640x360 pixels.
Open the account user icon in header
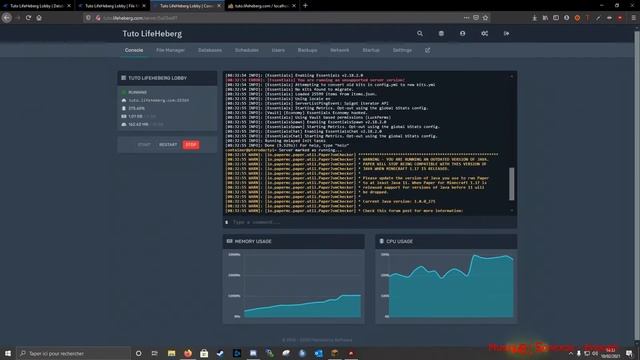(462, 33)
